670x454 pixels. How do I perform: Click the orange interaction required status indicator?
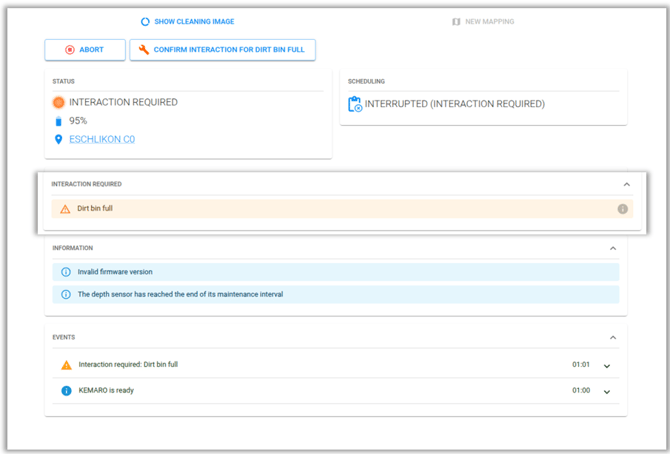(x=59, y=103)
